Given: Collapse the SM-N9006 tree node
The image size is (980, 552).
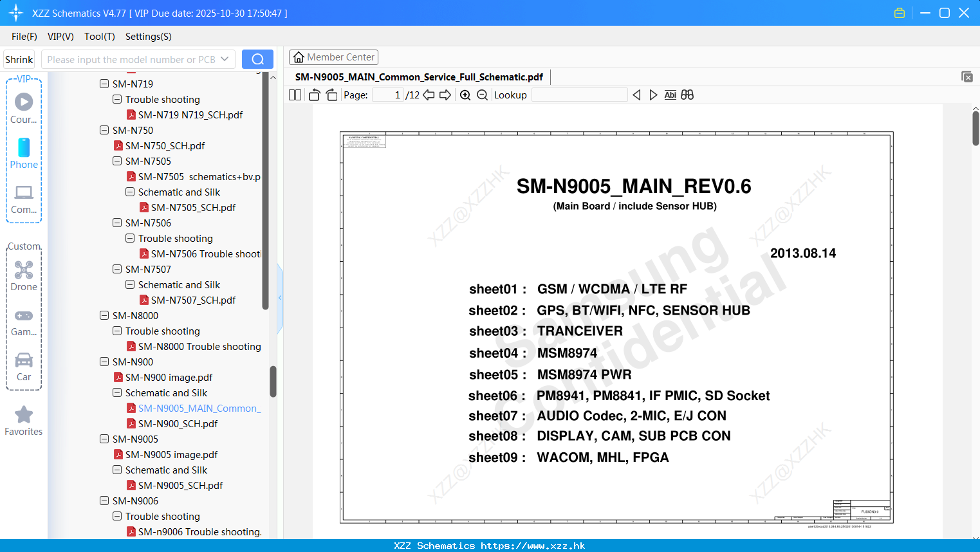Looking at the screenshot, I should tap(104, 501).
